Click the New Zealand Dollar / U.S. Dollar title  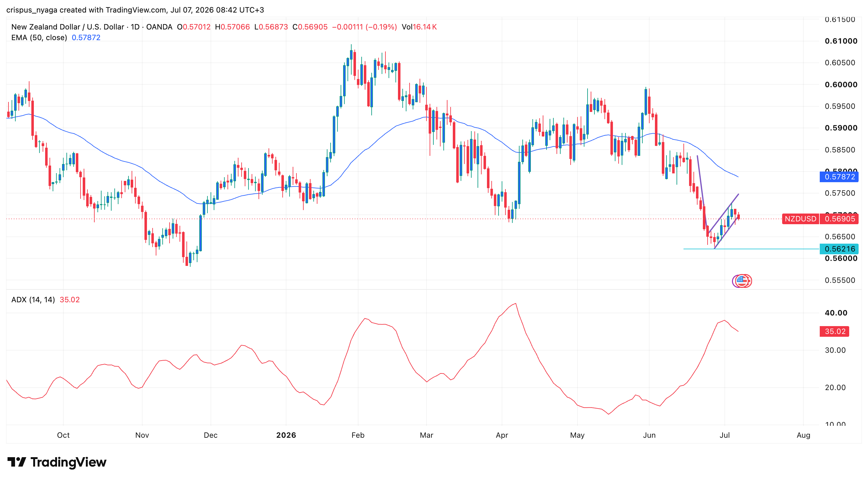[69, 27]
